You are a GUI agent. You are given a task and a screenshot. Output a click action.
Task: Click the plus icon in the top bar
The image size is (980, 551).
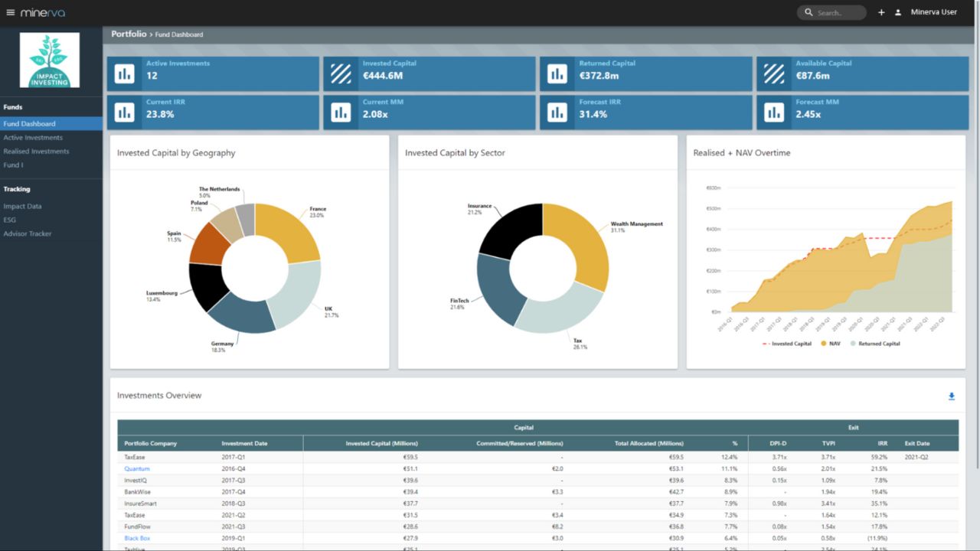click(x=881, y=12)
